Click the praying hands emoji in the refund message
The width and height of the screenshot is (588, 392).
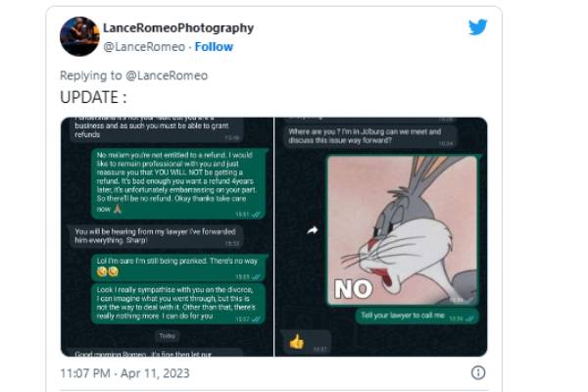click(117, 209)
